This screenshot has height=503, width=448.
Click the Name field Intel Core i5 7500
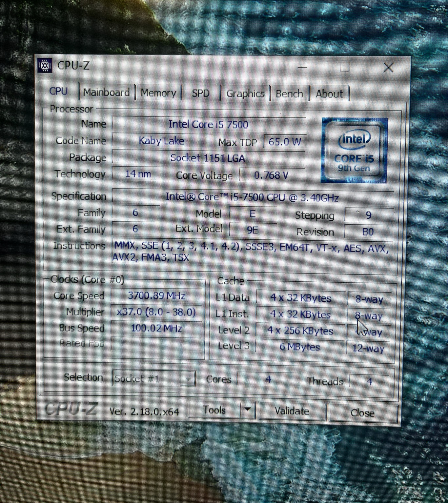pos(209,124)
